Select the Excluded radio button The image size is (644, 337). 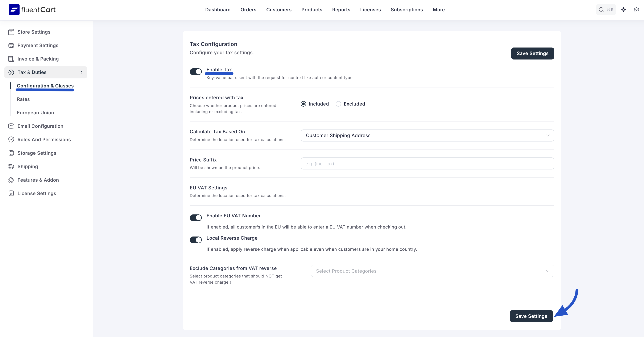point(338,104)
